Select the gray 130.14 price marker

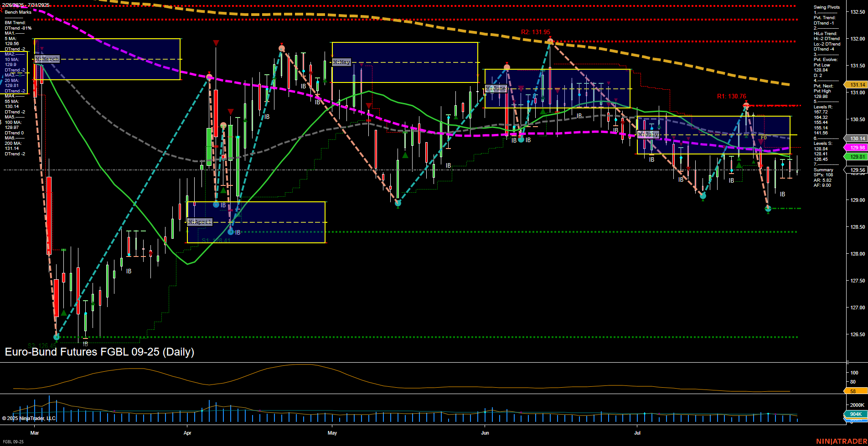[856, 138]
